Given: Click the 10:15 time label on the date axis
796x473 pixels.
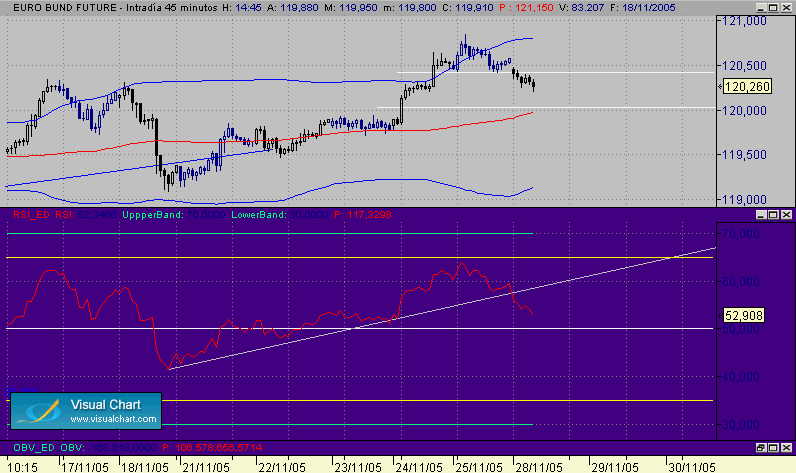Looking at the screenshot, I should (23, 467).
